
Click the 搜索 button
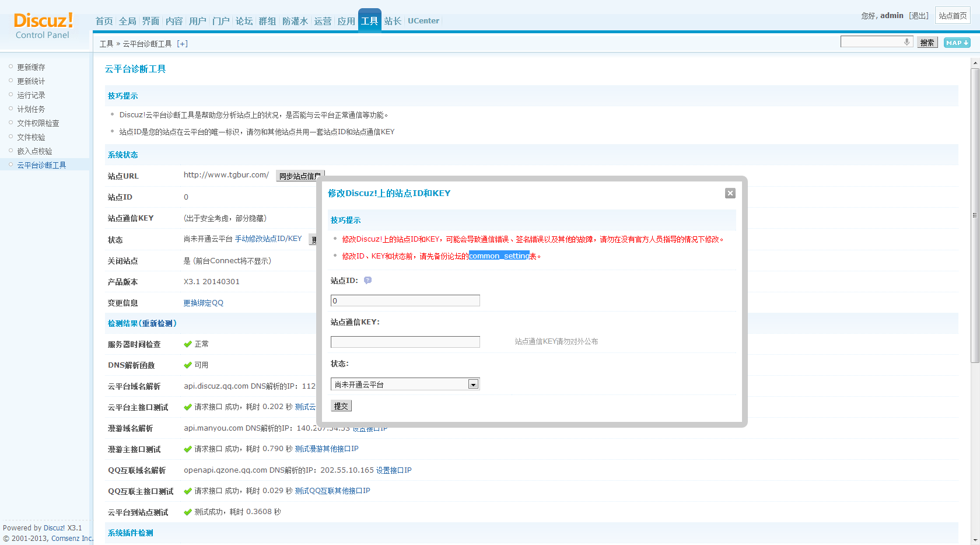pos(928,43)
